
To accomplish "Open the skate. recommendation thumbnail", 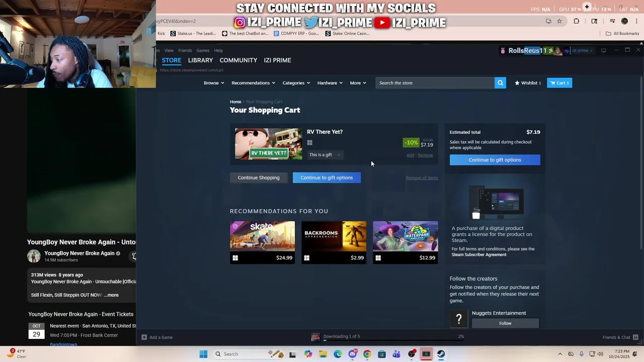I will [262, 236].
